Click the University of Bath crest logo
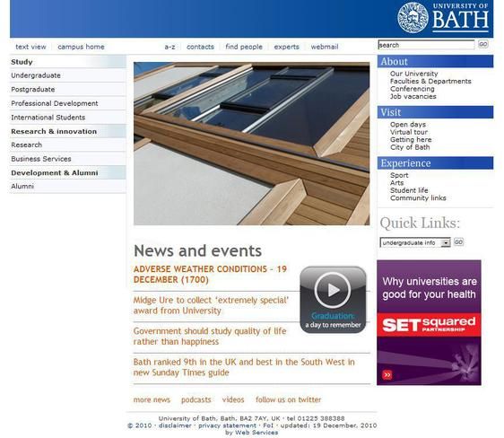 coord(413,18)
